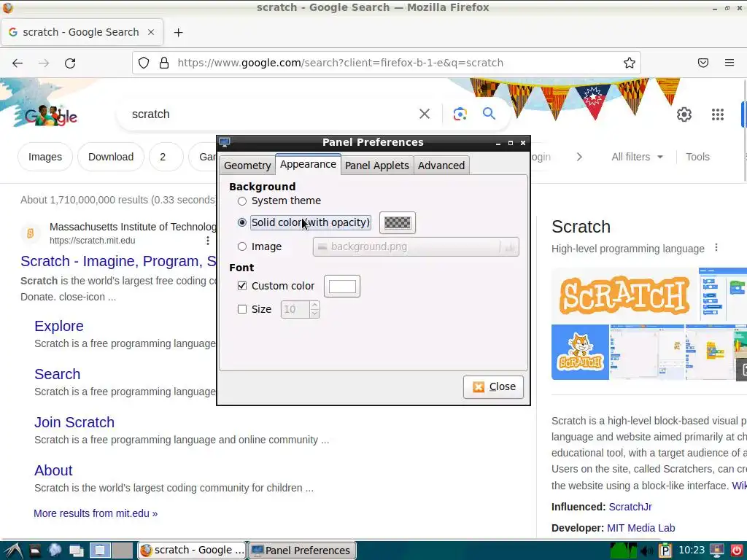Enable the font Size checkbox
The image size is (747, 560).
point(242,309)
